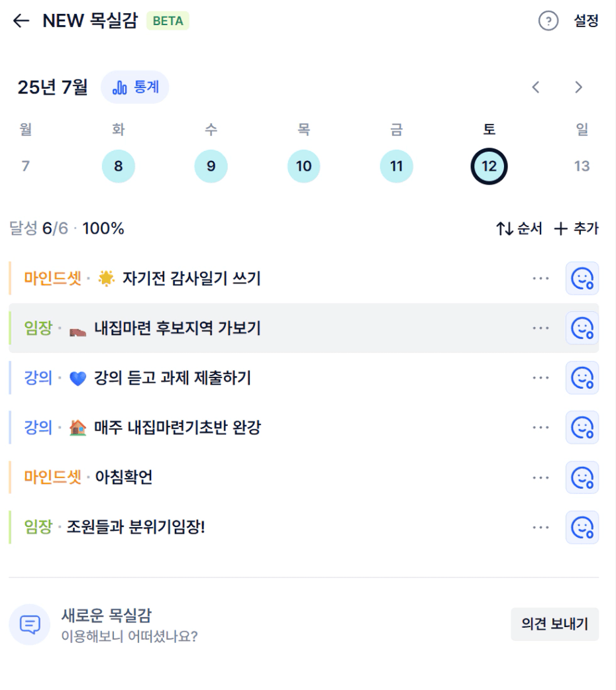This screenshot has width=616, height=690.
Task: Open 통계 statistics chart button
Action: click(x=135, y=87)
